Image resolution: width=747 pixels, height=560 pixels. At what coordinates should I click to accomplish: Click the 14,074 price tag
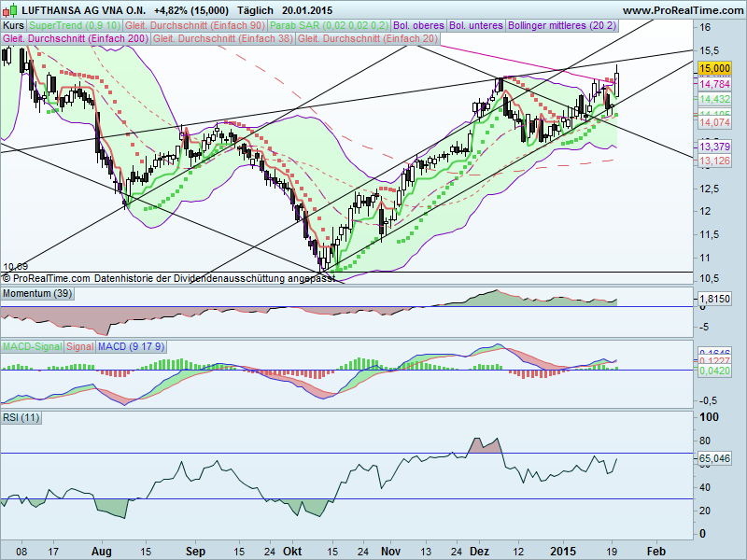[x=714, y=122]
